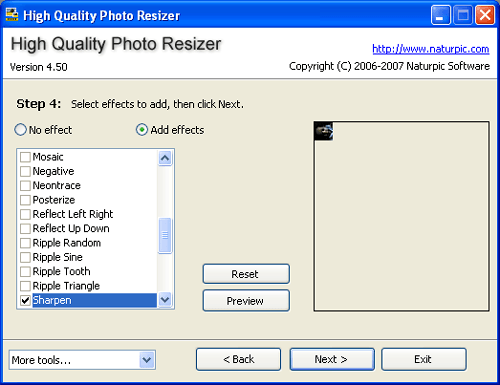Open the More tools dropdown
Image resolution: width=500 pixels, height=385 pixels.
point(147,360)
